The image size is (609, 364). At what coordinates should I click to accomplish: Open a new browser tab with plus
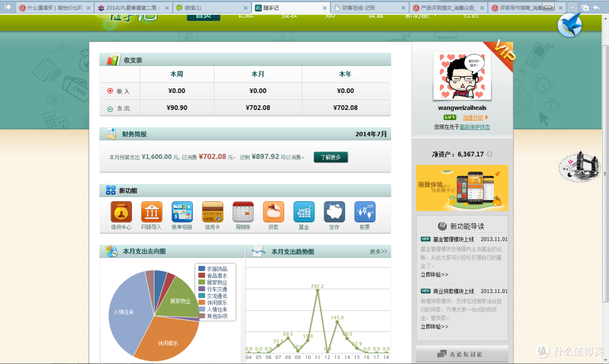click(572, 7)
